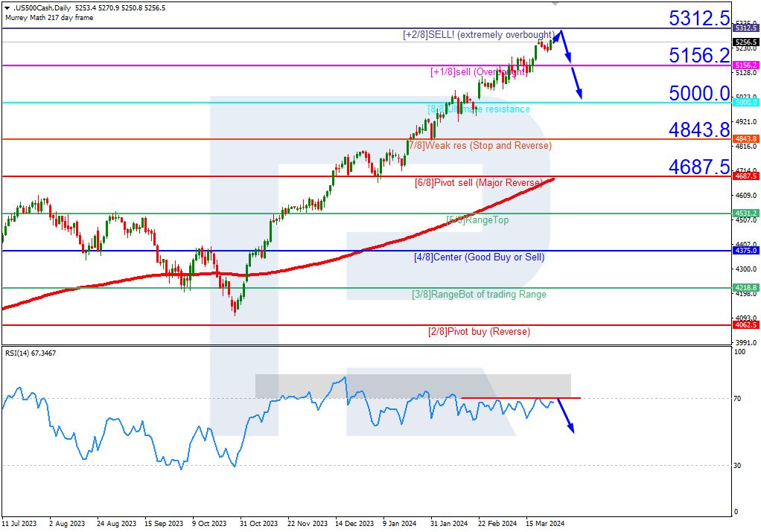Screen dimensions: 761x532
Task: Click the 4375.0 blue price tag
Action: tap(745, 251)
